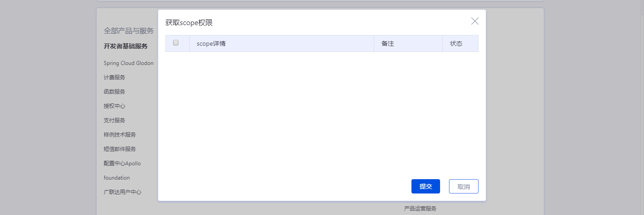
Task: Click the scope详情 column header
Action: coord(211,44)
